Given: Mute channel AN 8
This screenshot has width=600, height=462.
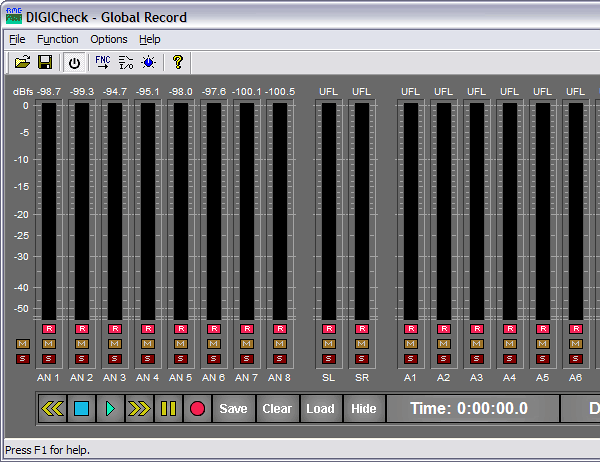Looking at the screenshot, I should (x=280, y=344).
